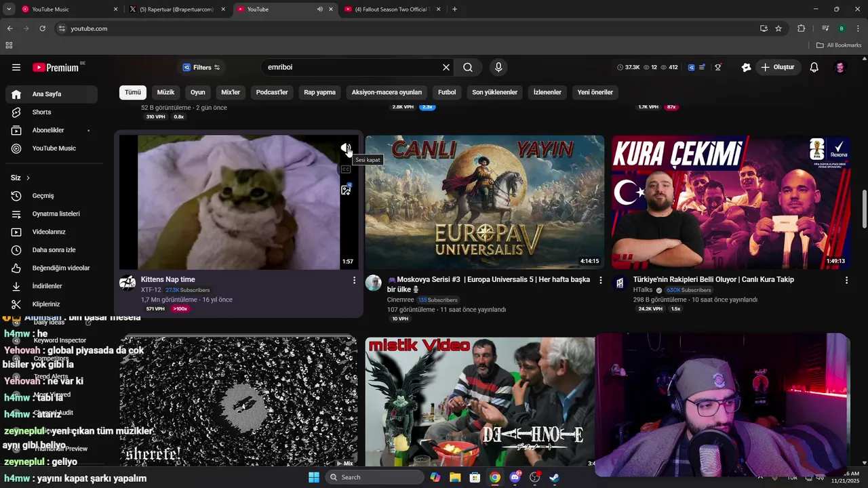868x488 pixels.
Task: Click the blue vidIQ icon in header
Action: coord(691,67)
